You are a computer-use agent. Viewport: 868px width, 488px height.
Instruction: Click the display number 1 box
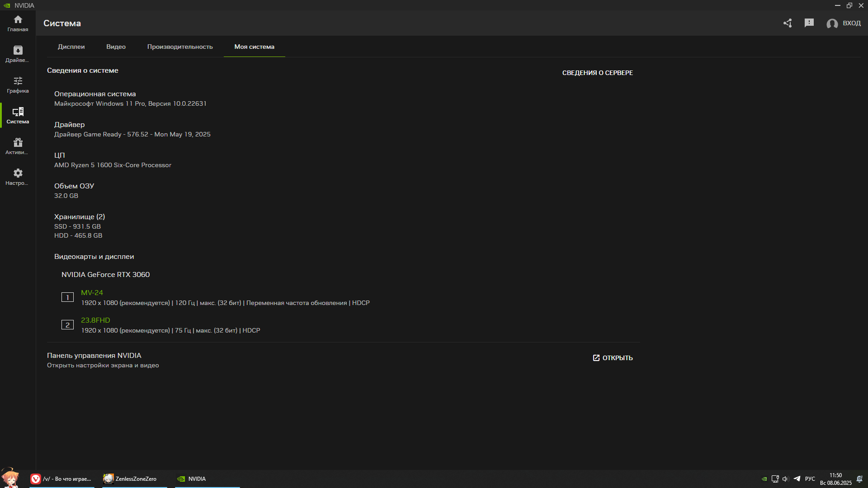[x=67, y=297]
